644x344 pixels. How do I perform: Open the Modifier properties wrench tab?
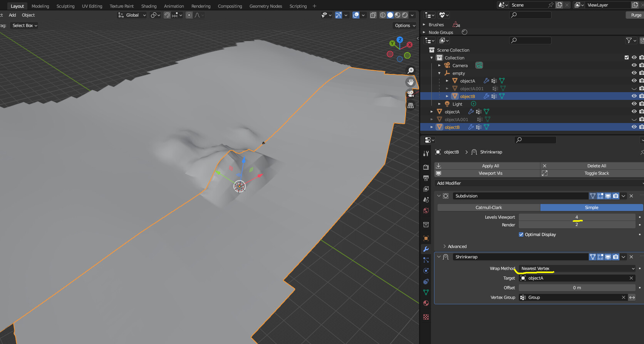tap(426, 249)
